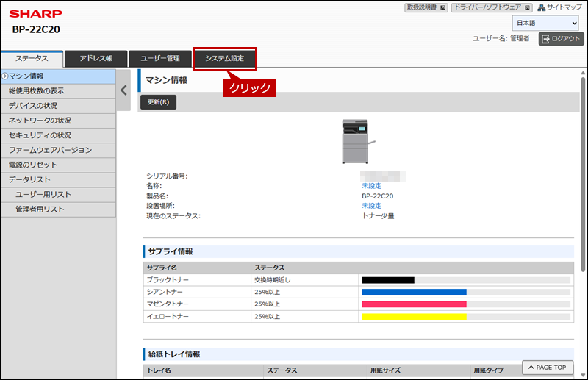This screenshot has height=380, width=588.
Task: Open ネットワークの状況 in the side menu
Action: 58,121
